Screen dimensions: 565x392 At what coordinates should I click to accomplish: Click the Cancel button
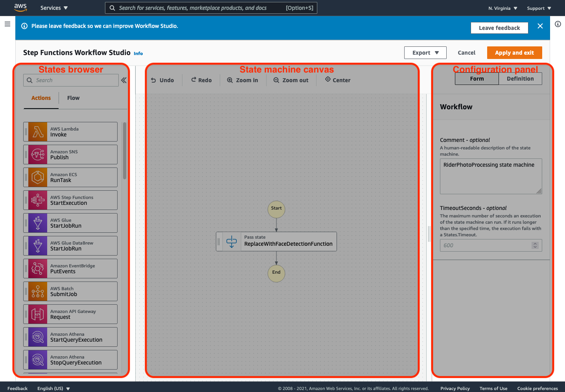(x=467, y=53)
